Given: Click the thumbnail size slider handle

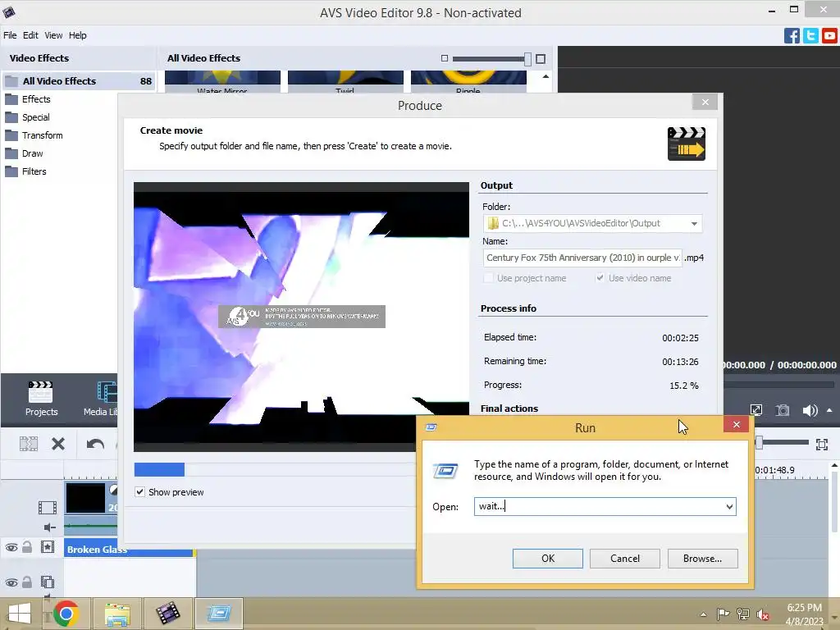Looking at the screenshot, I should tap(527, 59).
